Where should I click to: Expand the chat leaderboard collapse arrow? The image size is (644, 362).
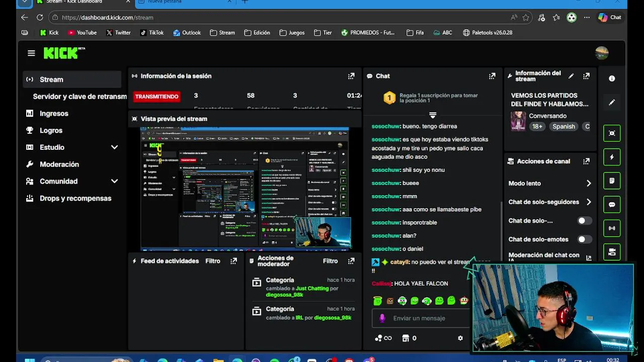(433, 115)
